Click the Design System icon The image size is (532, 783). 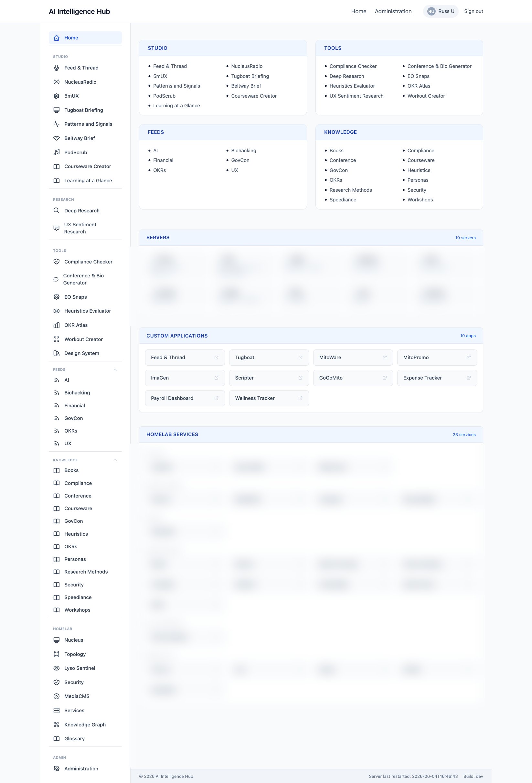pos(57,353)
